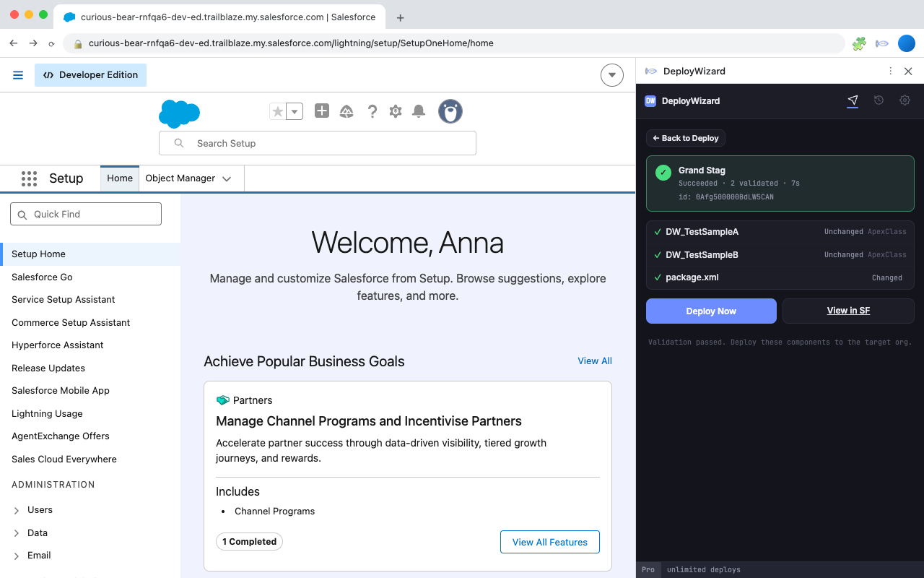Open the favorites list dropdown arrow

coord(295,111)
